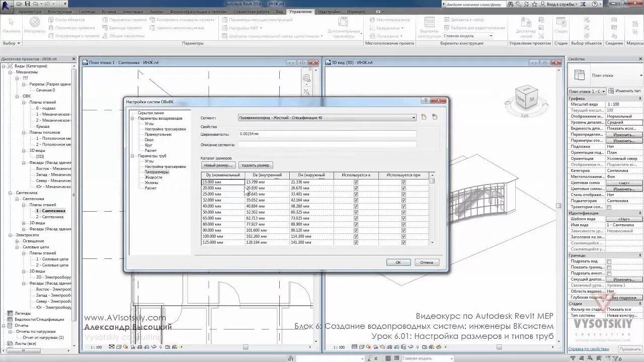The image size is (644, 362).
Task: Open the Главная модель dropdown in the ribbon
Action: point(468,36)
